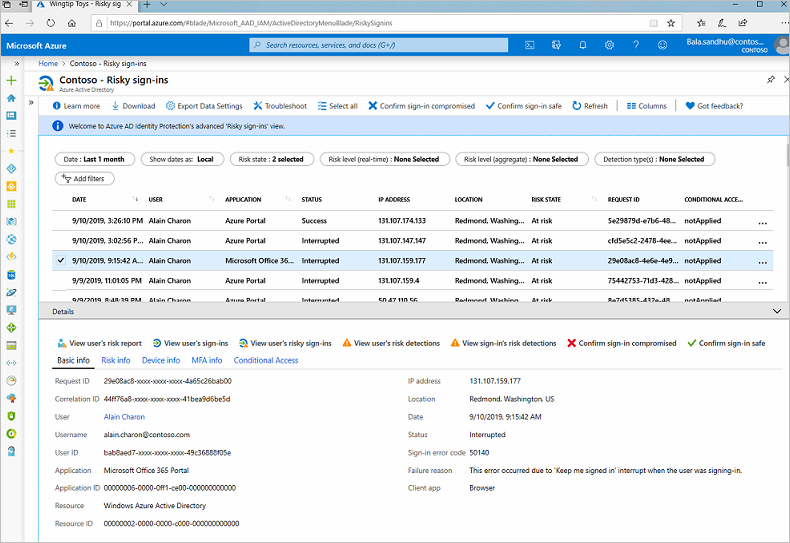Click View user's sign-ins

(x=190, y=343)
